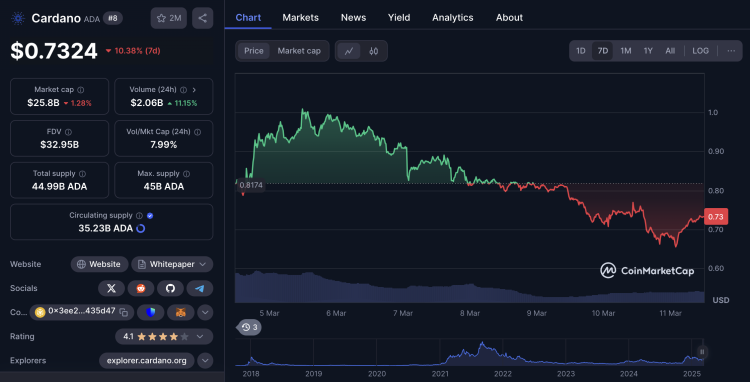Open the three-dots chart options menu

[731, 51]
